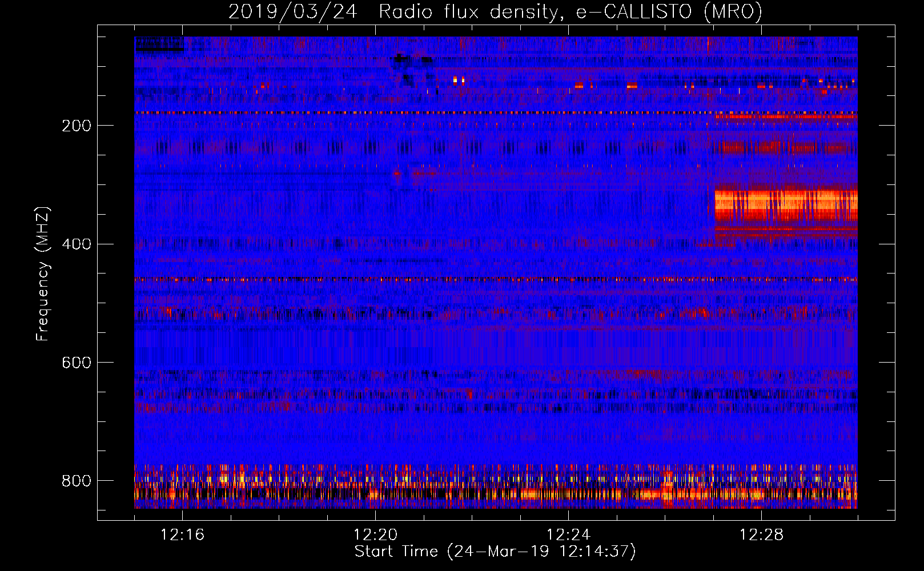The height and width of the screenshot is (571, 924).
Task: Click the 12:20 time tick label
Action: click(x=375, y=535)
